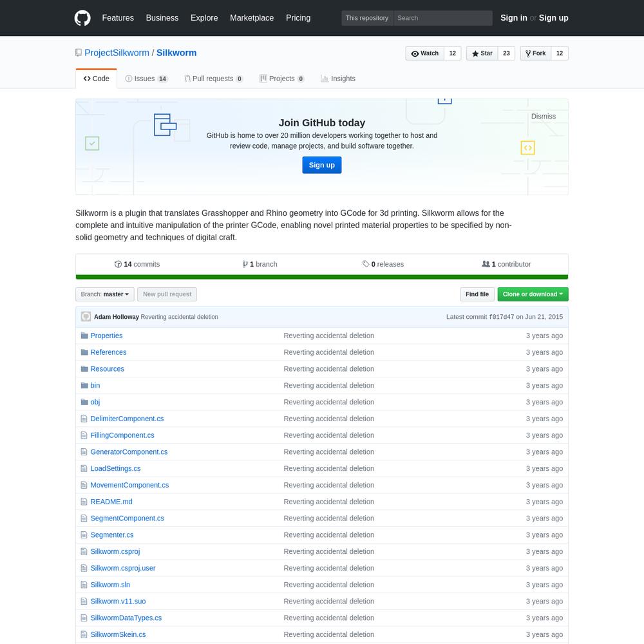View the 14 commits history

point(137,264)
